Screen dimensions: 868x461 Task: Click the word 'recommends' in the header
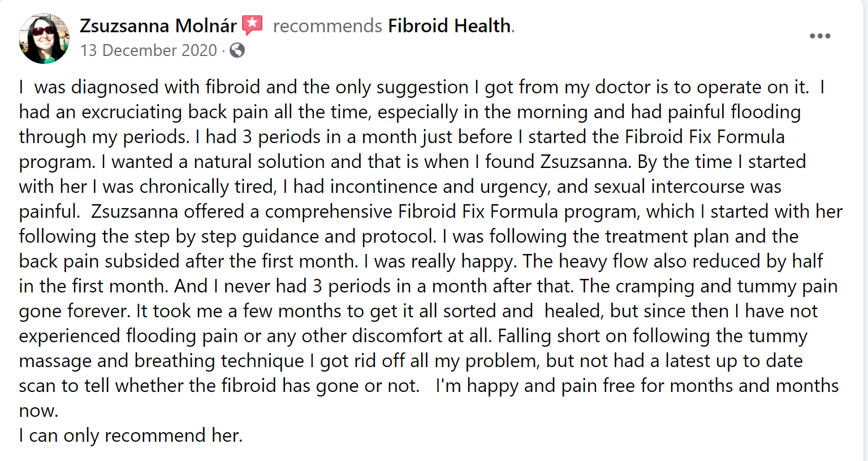click(327, 26)
